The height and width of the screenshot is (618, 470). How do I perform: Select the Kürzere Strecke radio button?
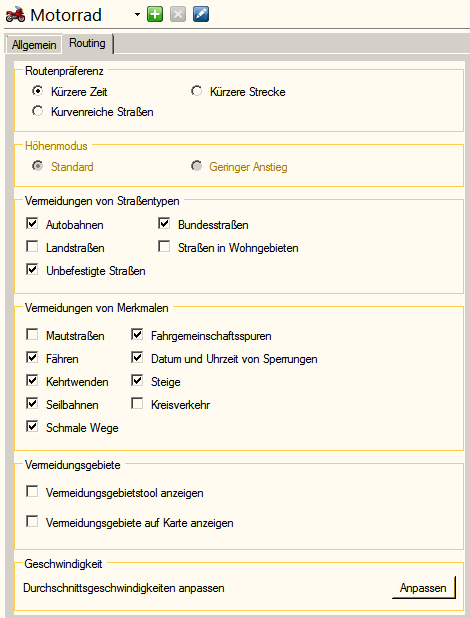point(196,91)
